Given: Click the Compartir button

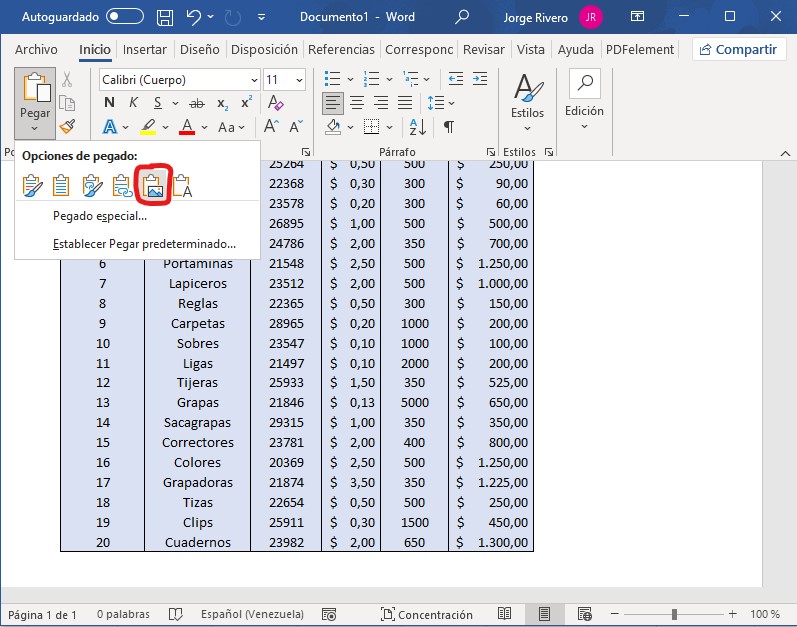Looking at the screenshot, I should pos(739,50).
